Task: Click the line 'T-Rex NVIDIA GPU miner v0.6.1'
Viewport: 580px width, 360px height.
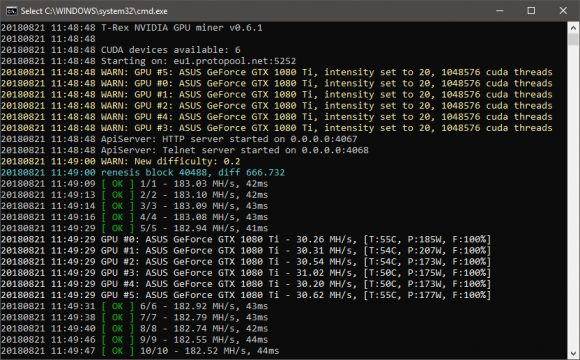Action: 131,28
